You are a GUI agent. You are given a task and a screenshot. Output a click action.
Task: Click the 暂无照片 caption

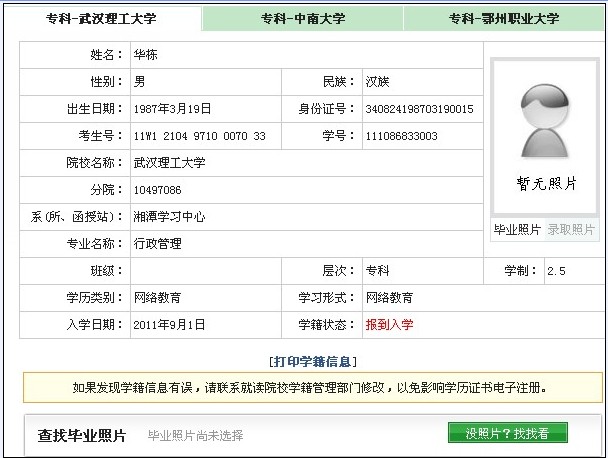coord(546,183)
